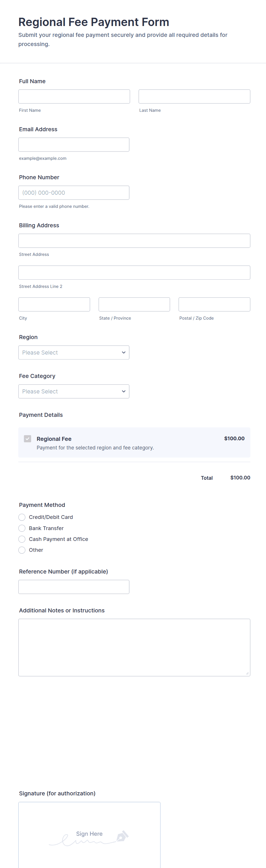Click the Reference Number field

tap(74, 587)
